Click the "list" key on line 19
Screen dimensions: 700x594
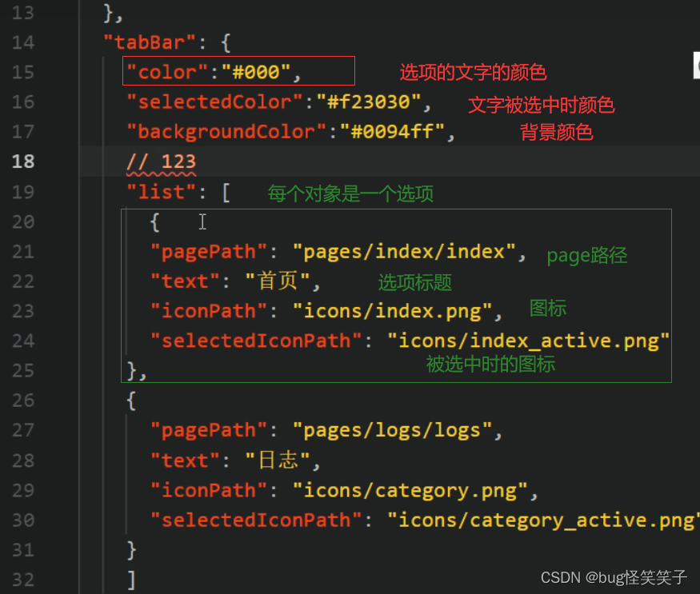tap(161, 193)
